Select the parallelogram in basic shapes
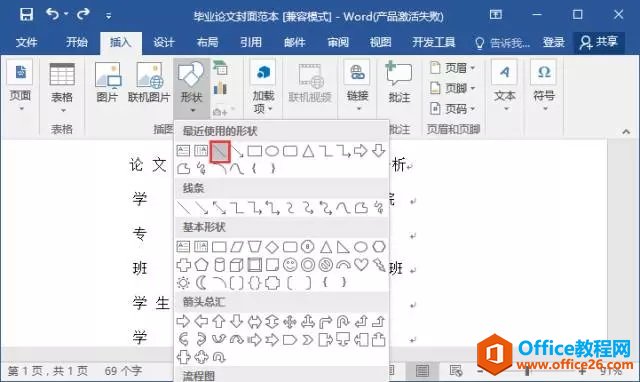This screenshot has height=382, width=640. click(237, 247)
